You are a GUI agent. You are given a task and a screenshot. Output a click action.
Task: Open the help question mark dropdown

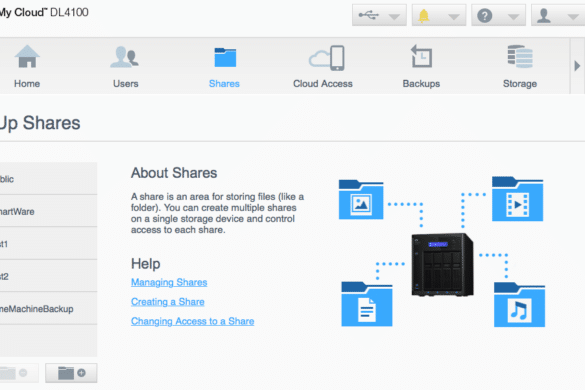[498, 15]
